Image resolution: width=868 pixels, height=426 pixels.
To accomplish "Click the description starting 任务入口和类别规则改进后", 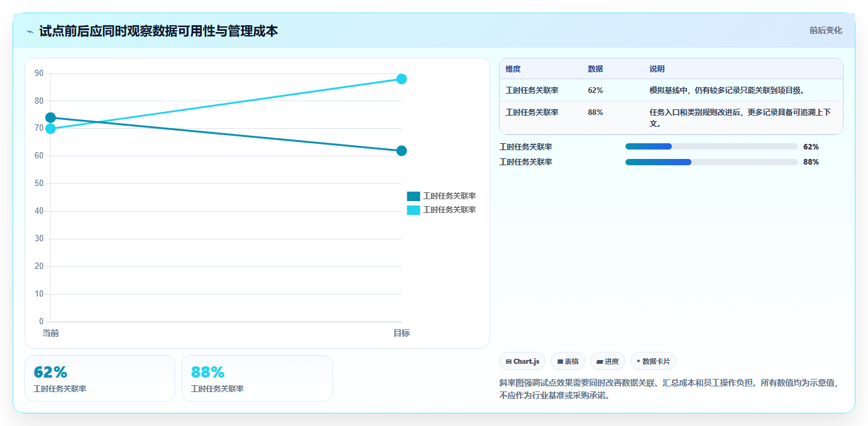I will [740, 118].
